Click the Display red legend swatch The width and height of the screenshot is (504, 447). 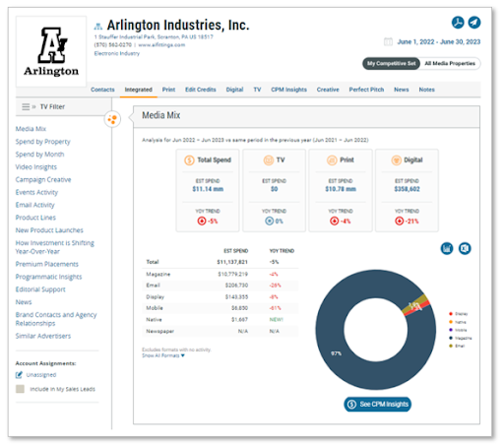pos(451,314)
